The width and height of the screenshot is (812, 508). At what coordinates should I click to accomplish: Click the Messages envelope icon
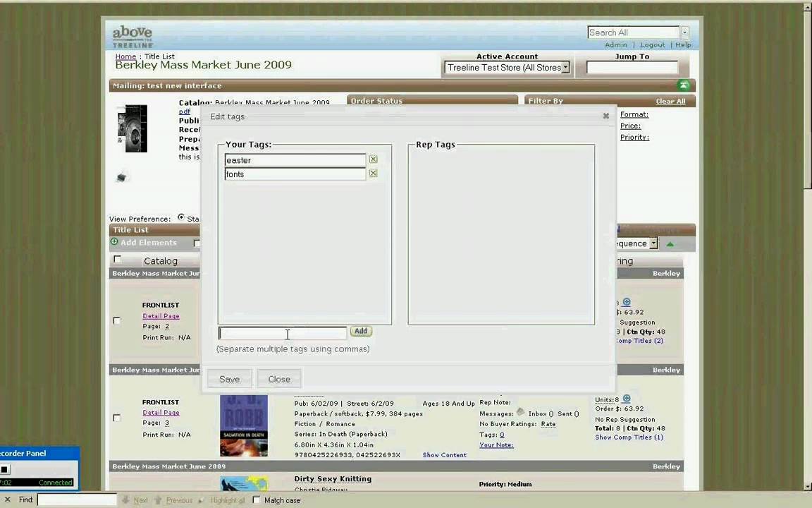point(520,412)
